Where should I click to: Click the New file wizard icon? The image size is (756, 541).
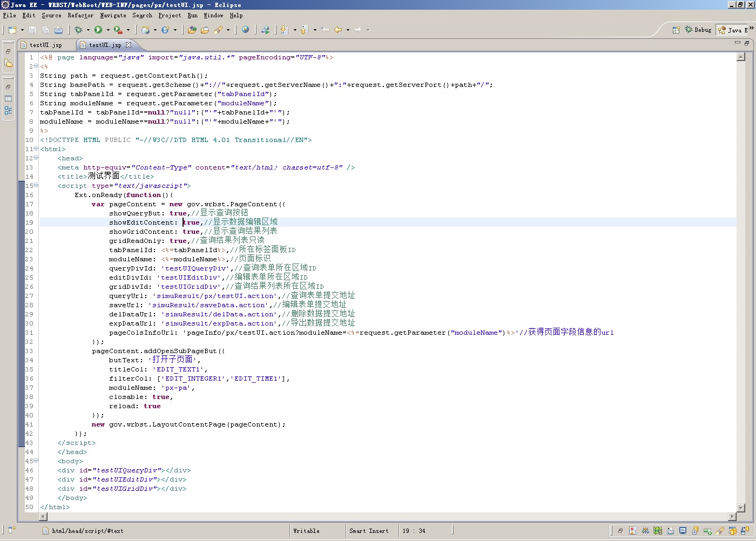12,30
